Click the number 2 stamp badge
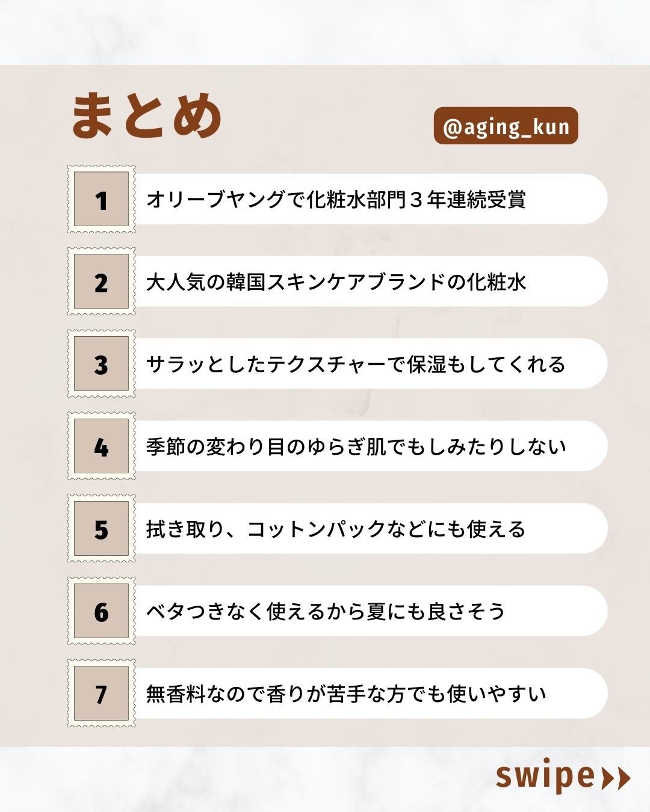The width and height of the screenshot is (650, 812). 101,282
